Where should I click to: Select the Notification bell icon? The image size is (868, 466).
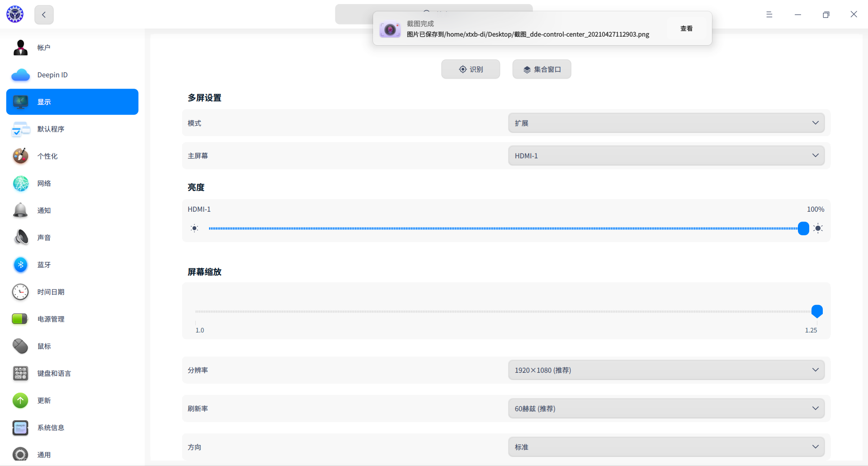coord(21,210)
